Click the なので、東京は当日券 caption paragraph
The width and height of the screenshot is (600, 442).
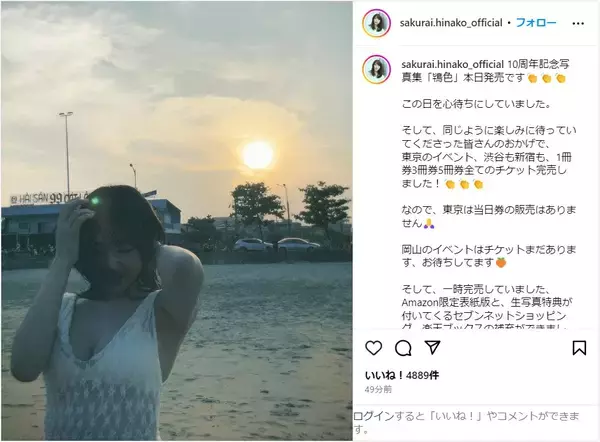489,216
